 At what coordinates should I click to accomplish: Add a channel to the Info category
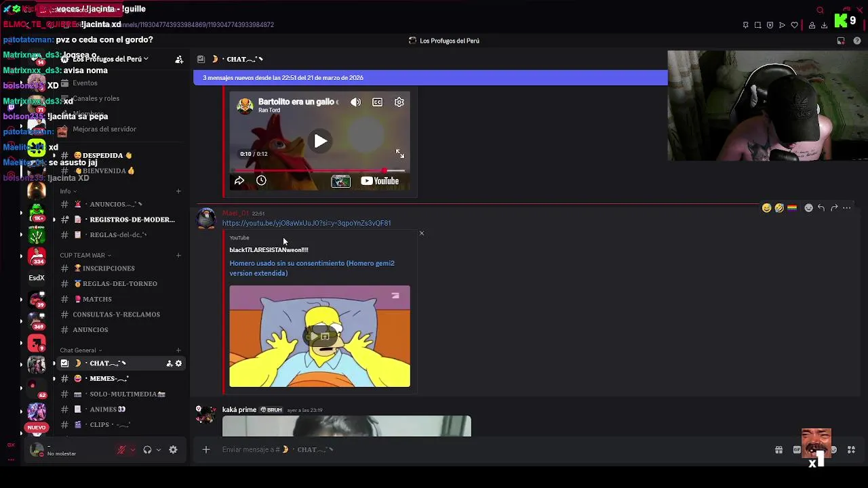[178, 191]
